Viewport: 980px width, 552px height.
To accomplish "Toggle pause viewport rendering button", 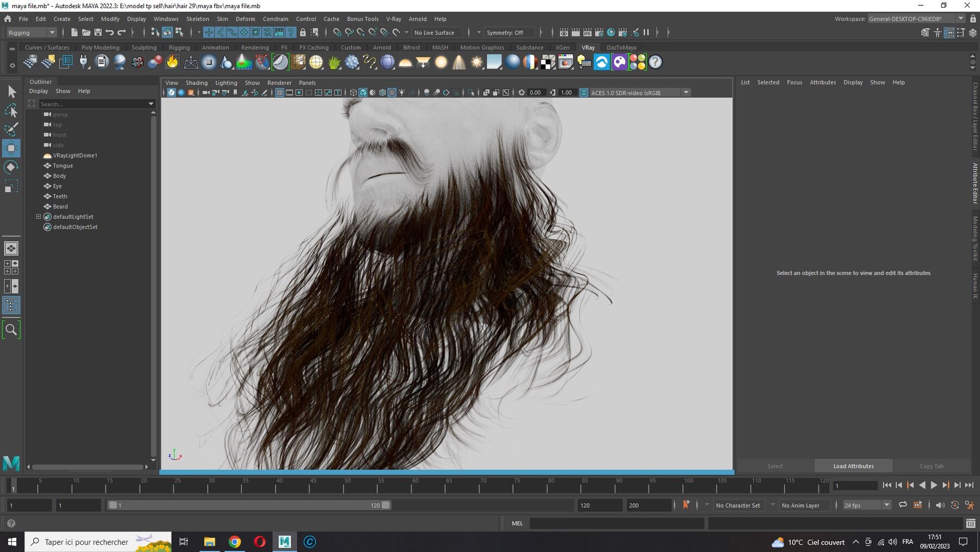I will click(646, 33).
